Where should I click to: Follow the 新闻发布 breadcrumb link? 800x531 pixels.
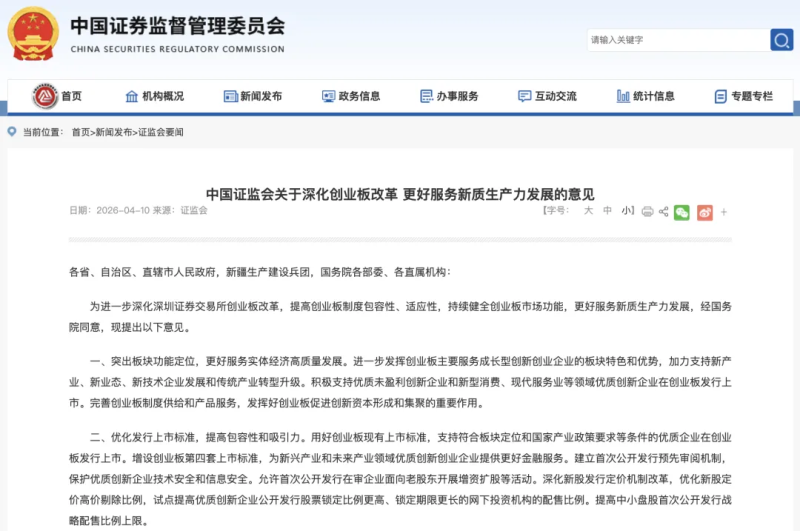pyautogui.click(x=114, y=132)
